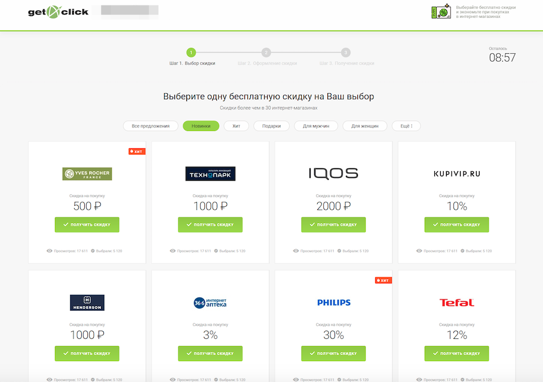This screenshot has height=382, width=543.
Task: Filter offers by Для мужчин
Action: (316, 126)
